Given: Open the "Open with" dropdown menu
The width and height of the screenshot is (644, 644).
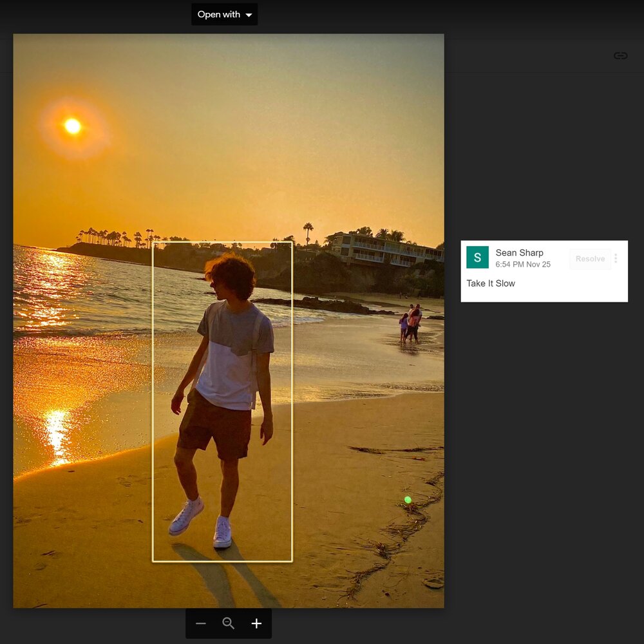Looking at the screenshot, I should [x=218, y=14].
